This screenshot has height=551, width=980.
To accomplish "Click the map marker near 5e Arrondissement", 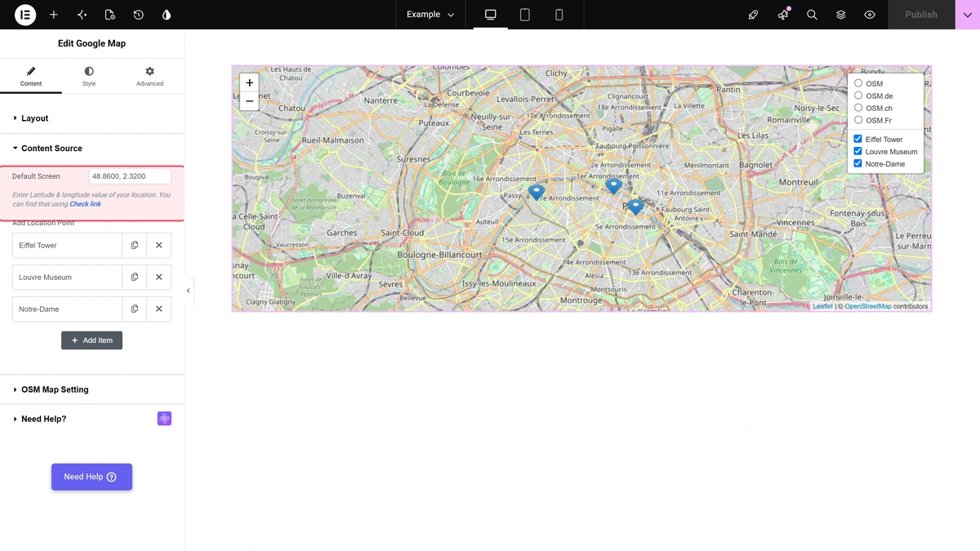I will [x=635, y=207].
